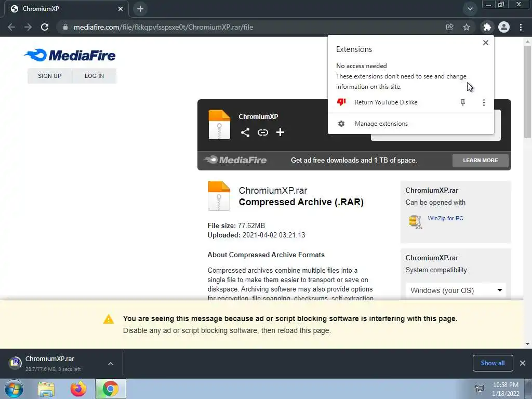The height and width of the screenshot is (399, 532).
Task: Open Windows Explorer from the taskbar
Action: point(46,389)
